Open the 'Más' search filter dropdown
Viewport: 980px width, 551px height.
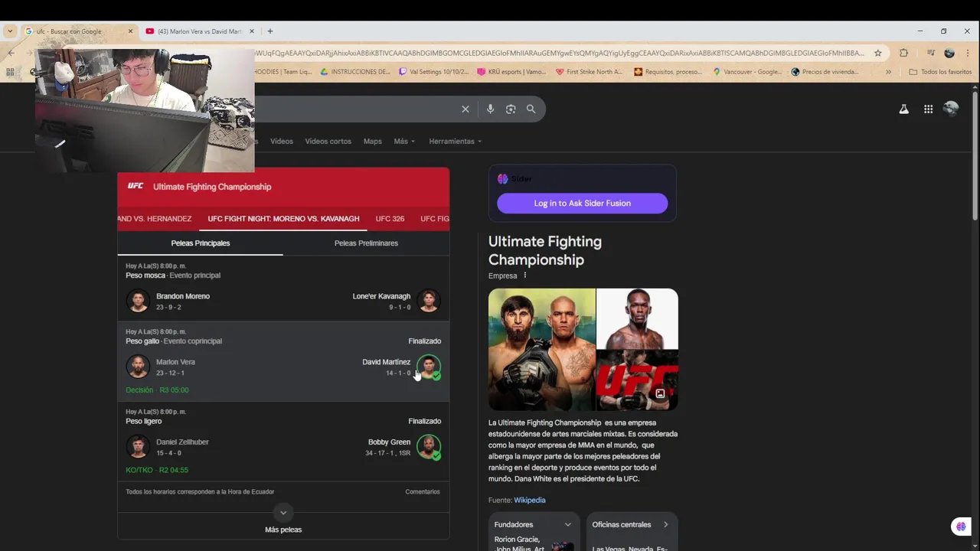click(x=404, y=141)
